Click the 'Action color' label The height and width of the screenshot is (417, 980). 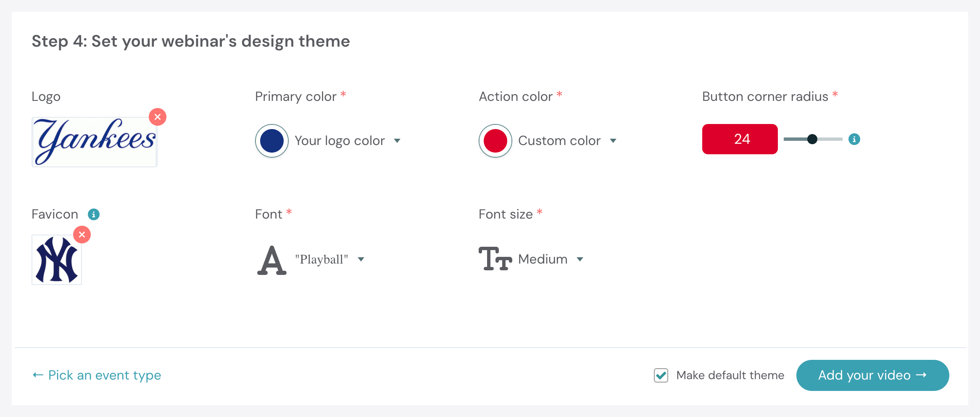coord(516,97)
